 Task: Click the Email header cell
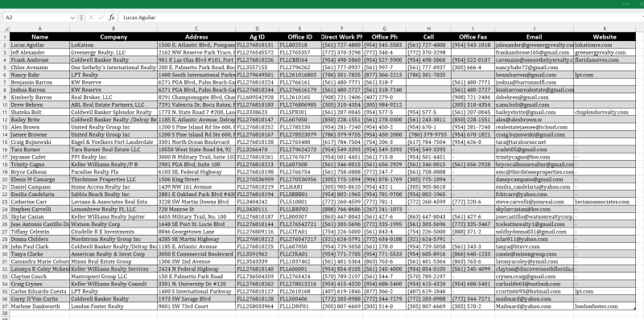[x=534, y=37]
